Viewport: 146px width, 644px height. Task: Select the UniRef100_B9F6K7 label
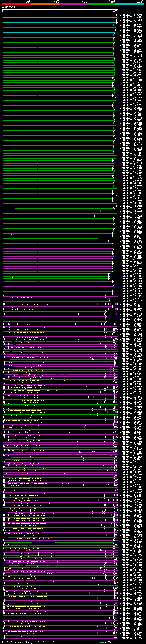(131, 77)
